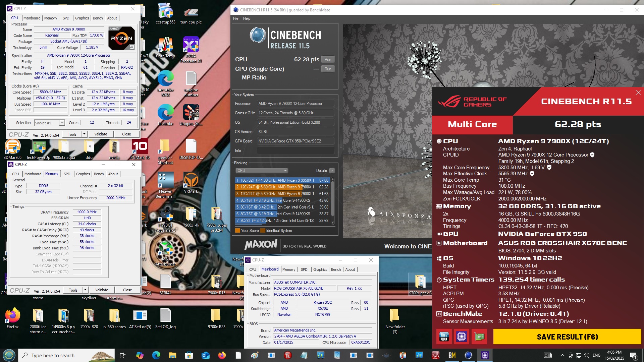Open Microsoft Edge from taskbar
Viewport: 644px width, 362px height.
click(156, 355)
